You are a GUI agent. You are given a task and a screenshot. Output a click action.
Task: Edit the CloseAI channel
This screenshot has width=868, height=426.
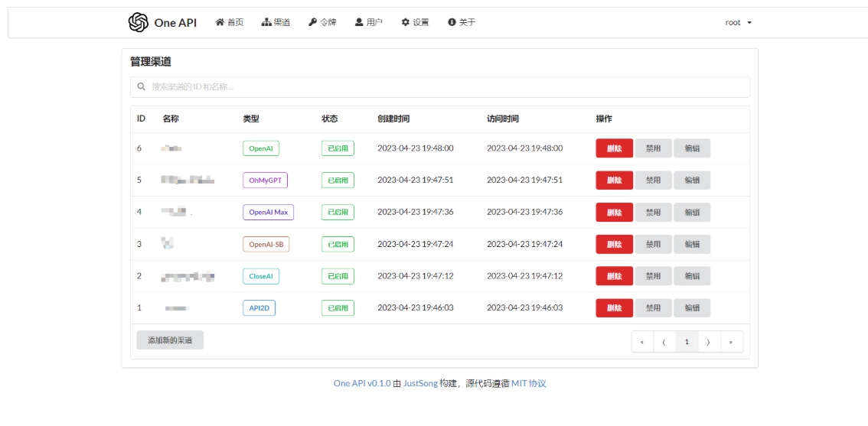(692, 276)
